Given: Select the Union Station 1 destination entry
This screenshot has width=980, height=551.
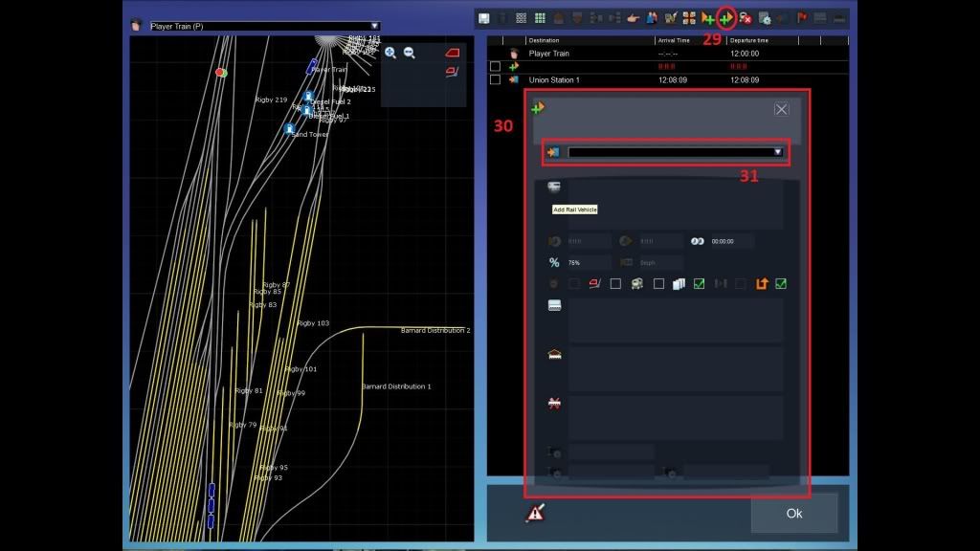Looking at the screenshot, I should click(554, 80).
